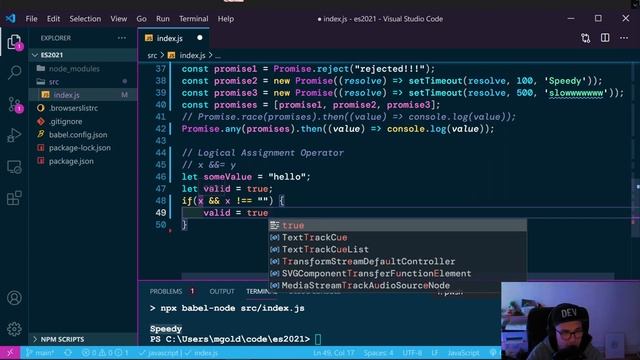Switch to the Problems panel tab

coord(166,291)
